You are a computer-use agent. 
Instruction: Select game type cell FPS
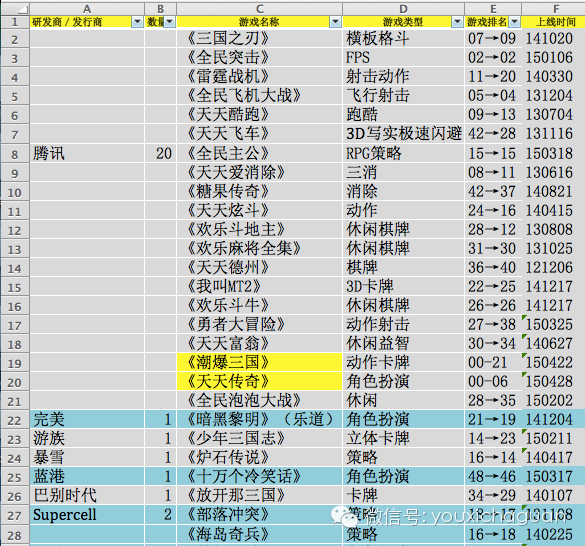tap(403, 58)
